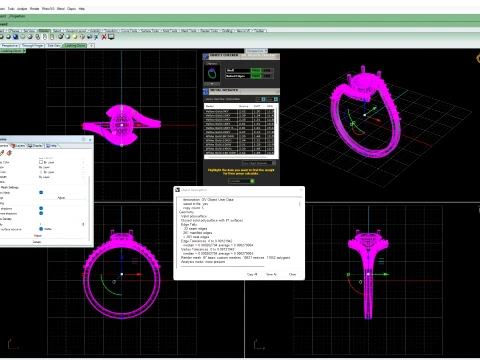
Task: Click FAIL on the first checker row
Action: [x=267, y=70]
